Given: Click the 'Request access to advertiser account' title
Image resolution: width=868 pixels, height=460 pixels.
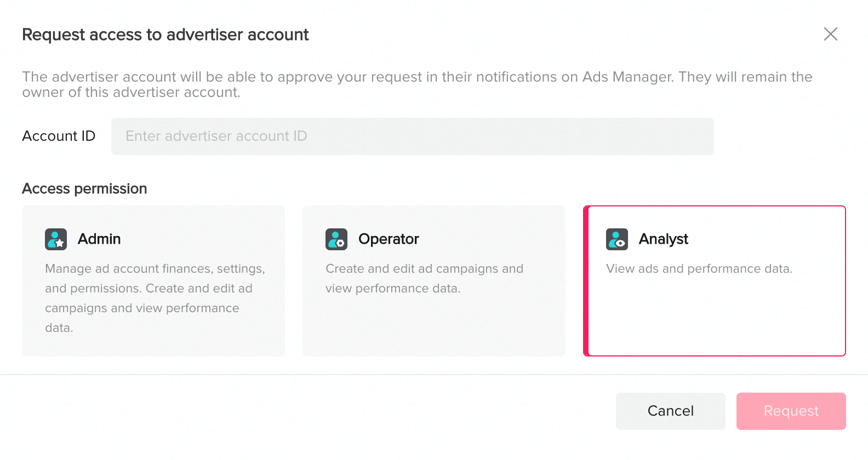Looking at the screenshot, I should coord(165,34).
